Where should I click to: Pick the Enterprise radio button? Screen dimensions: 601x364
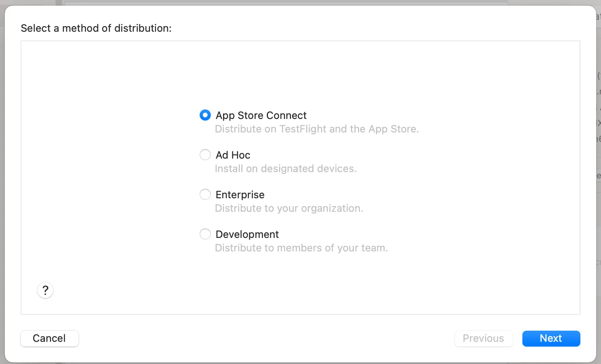pyautogui.click(x=205, y=194)
